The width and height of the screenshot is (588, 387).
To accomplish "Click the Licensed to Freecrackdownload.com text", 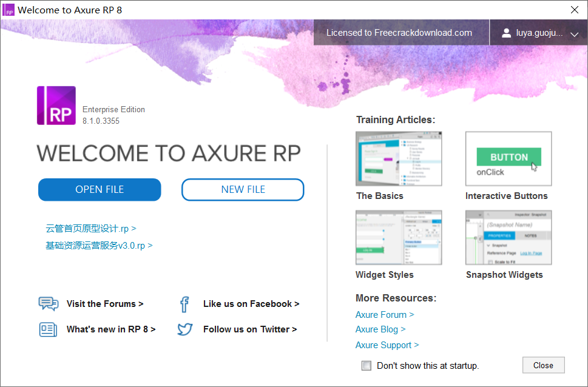I will pos(399,33).
